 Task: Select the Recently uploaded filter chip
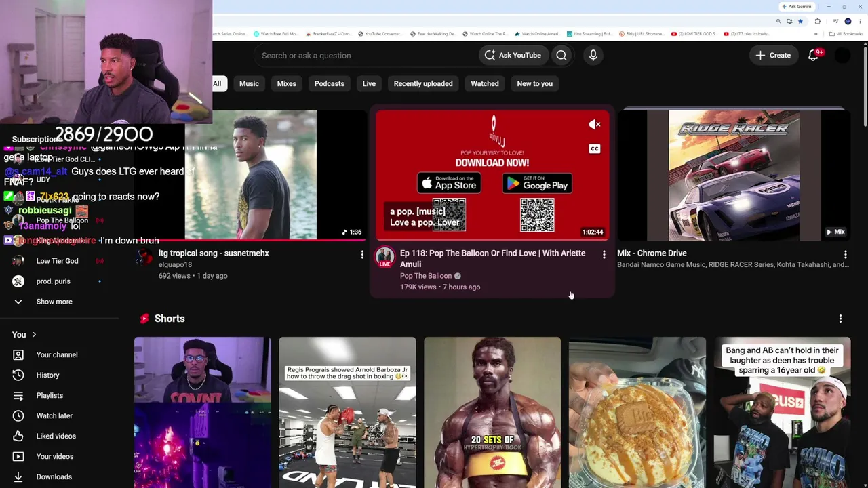(423, 84)
